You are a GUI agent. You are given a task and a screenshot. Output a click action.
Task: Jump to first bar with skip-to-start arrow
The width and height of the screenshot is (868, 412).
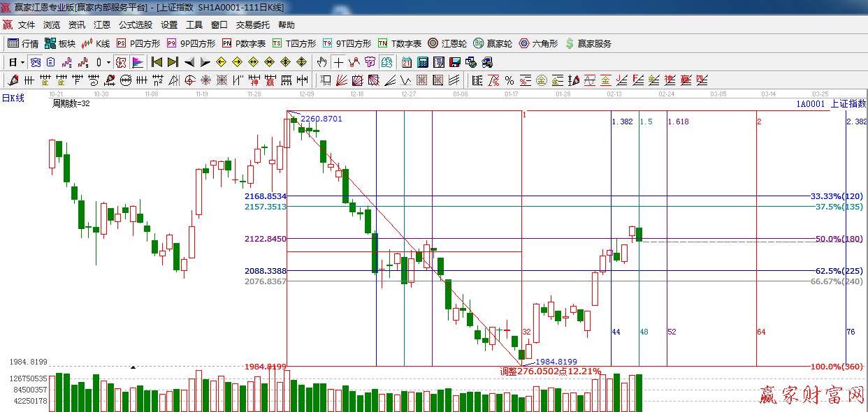(x=157, y=62)
